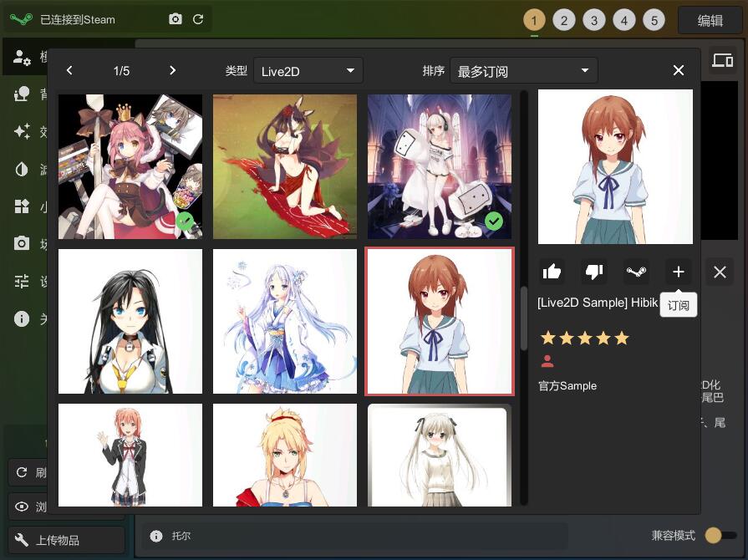
Task: Click the plus subscribe icon
Action: point(678,272)
